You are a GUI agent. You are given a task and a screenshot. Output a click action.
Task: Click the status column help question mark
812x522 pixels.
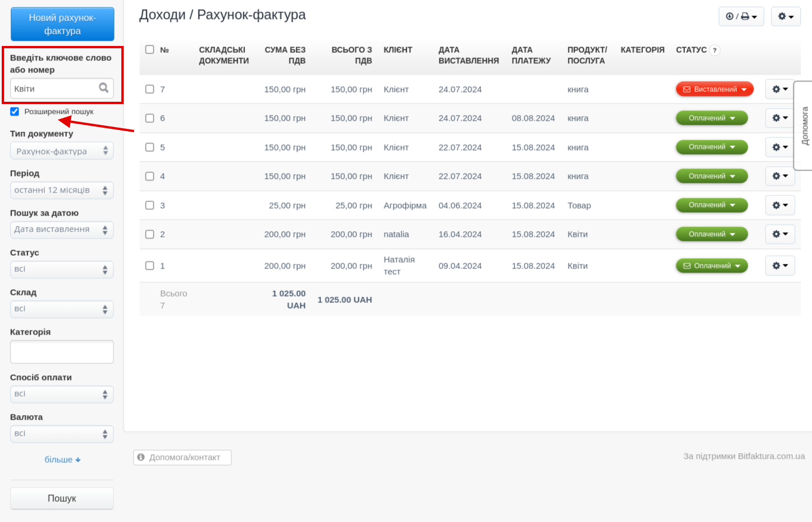tap(714, 51)
